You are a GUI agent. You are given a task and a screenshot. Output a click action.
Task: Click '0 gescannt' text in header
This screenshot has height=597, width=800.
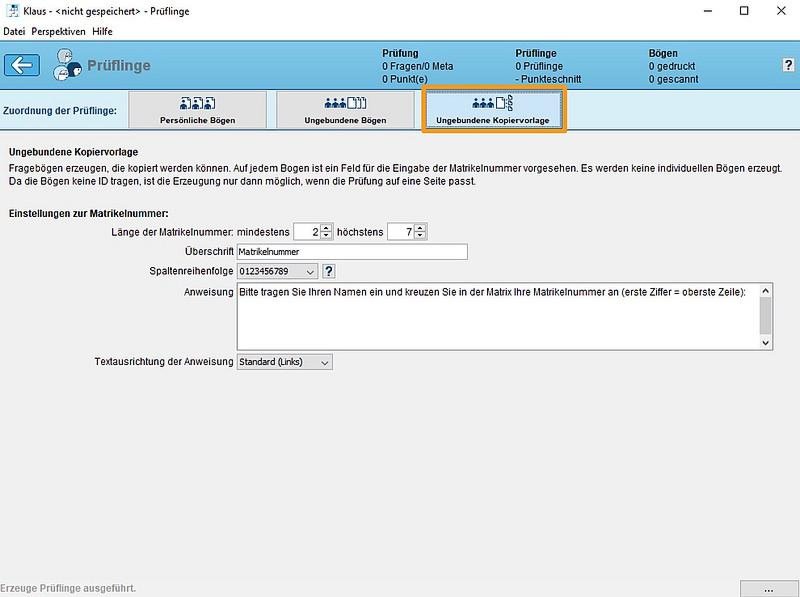coord(673,79)
